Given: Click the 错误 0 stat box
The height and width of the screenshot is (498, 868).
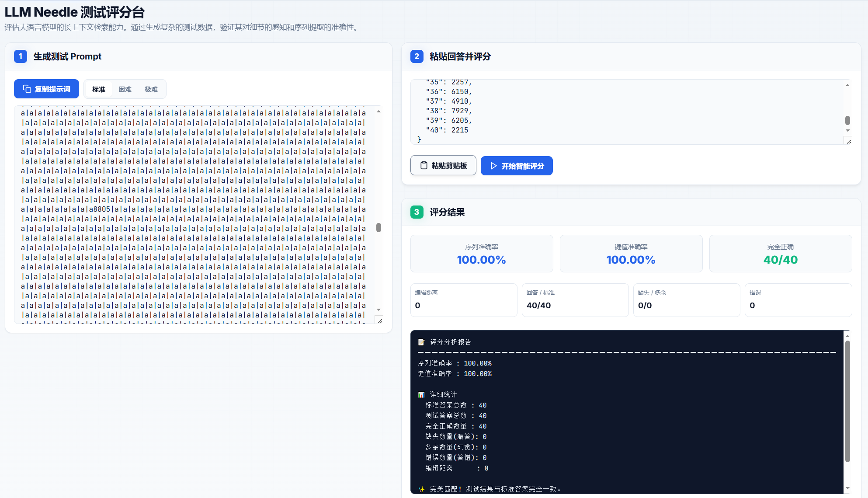Looking at the screenshot, I should pyautogui.click(x=799, y=300).
